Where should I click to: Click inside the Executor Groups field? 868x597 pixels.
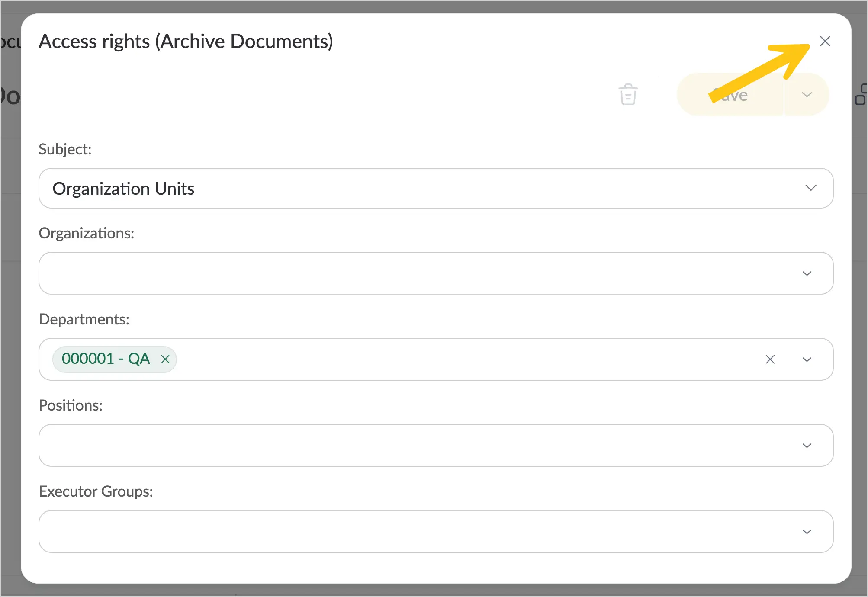[x=436, y=531]
